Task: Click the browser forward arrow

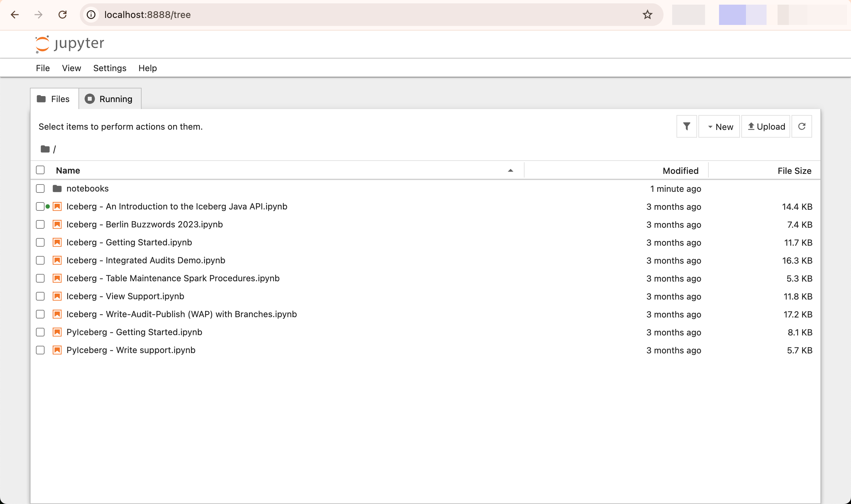Action: pos(39,15)
